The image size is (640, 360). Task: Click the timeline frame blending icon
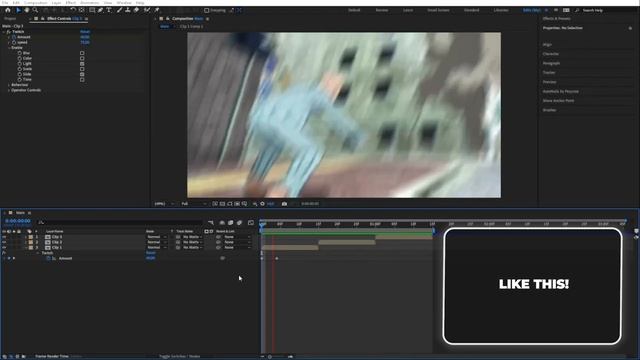tap(231, 222)
